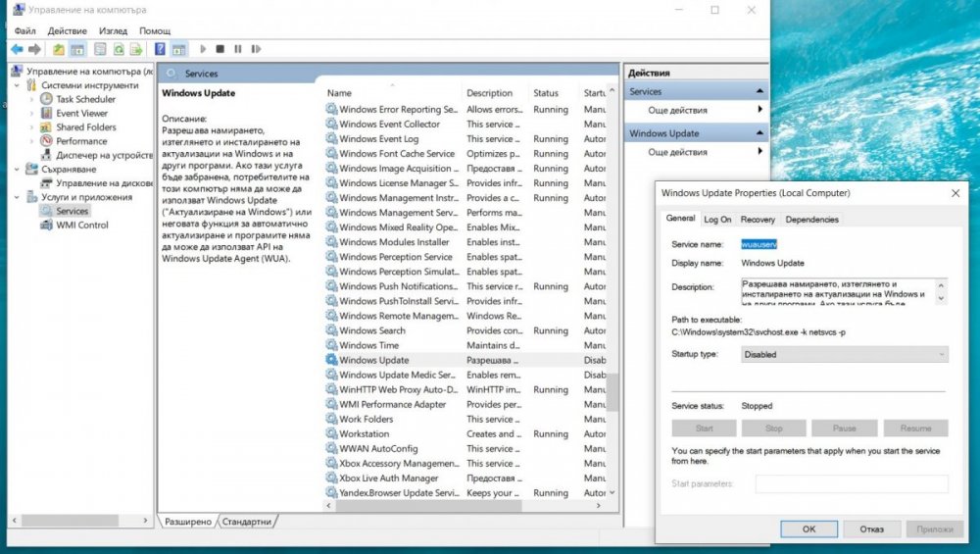This screenshot has height=554, width=980.
Task: Select Управление на дискове tree node
Action: 104,183
